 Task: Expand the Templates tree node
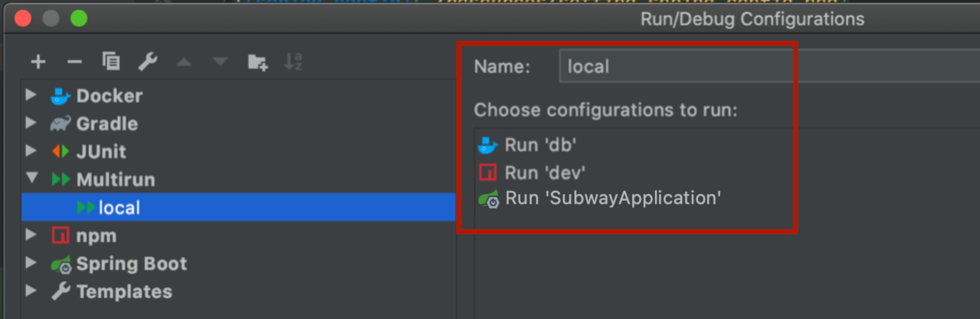pyautogui.click(x=31, y=290)
